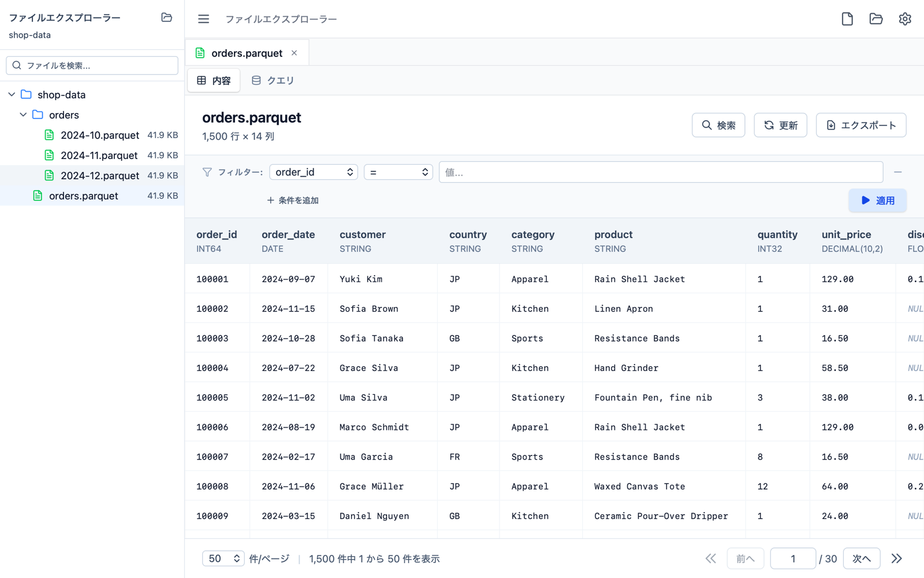Click the filter funnel icon

click(207, 172)
